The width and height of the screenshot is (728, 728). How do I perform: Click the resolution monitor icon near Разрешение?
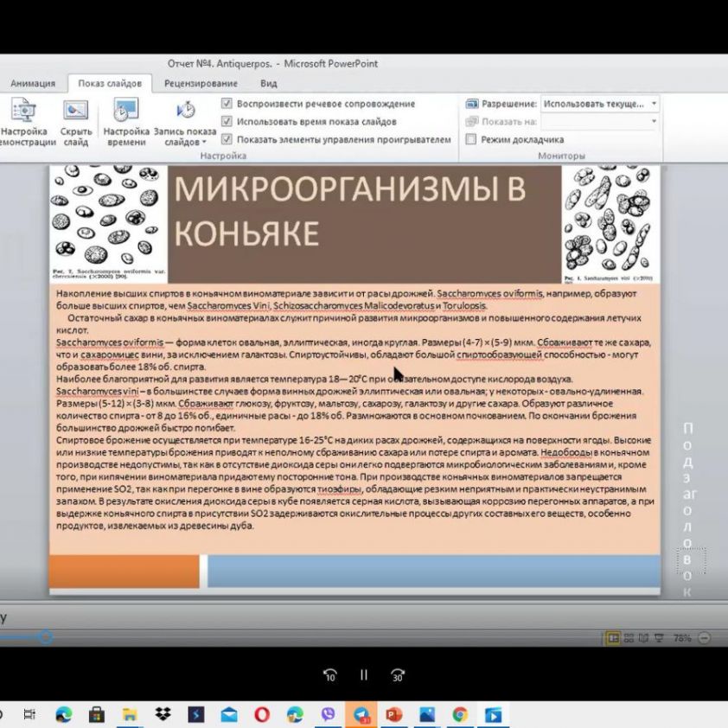(473, 104)
